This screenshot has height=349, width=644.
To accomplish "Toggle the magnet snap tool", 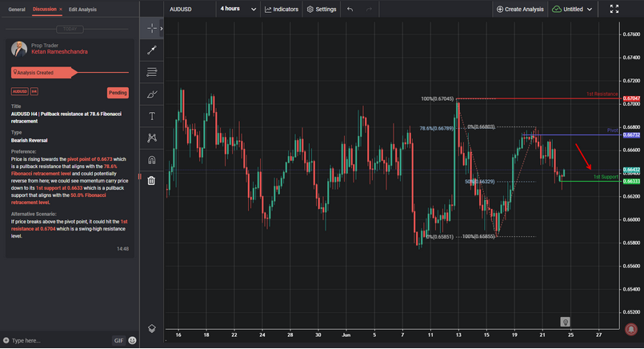I will (151, 160).
